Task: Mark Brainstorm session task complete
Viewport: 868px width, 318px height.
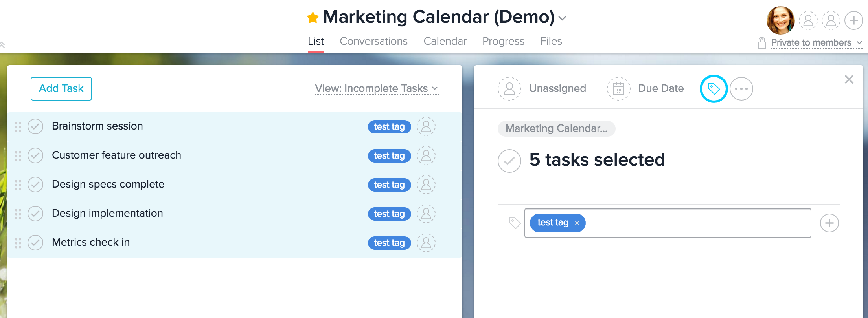Action: pos(35,126)
